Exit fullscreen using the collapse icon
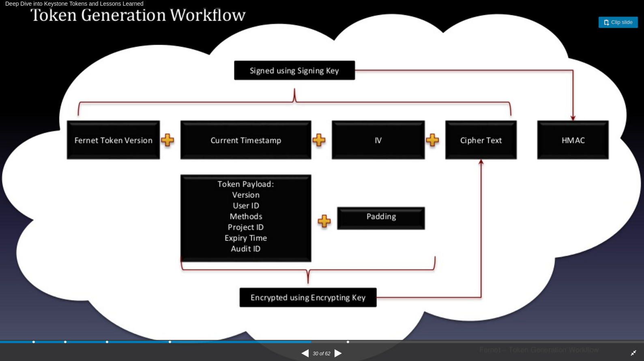This screenshot has width=644, height=361. point(633,353)
